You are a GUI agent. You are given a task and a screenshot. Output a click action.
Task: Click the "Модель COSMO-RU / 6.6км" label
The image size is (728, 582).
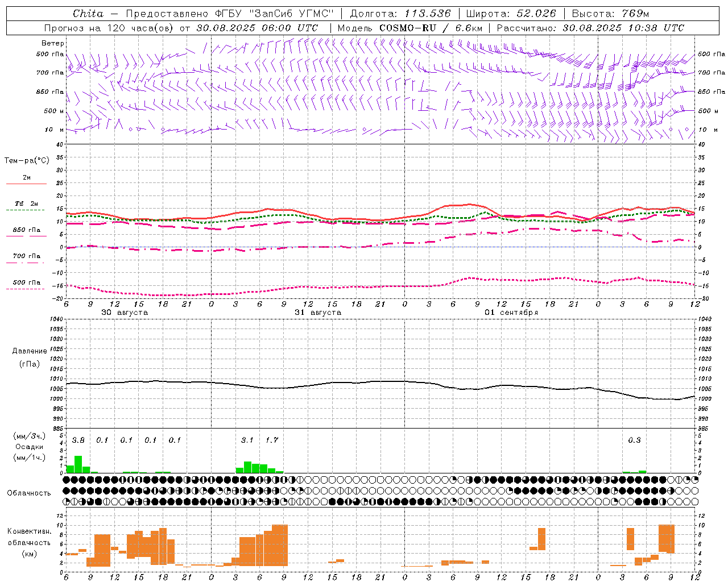410,28
